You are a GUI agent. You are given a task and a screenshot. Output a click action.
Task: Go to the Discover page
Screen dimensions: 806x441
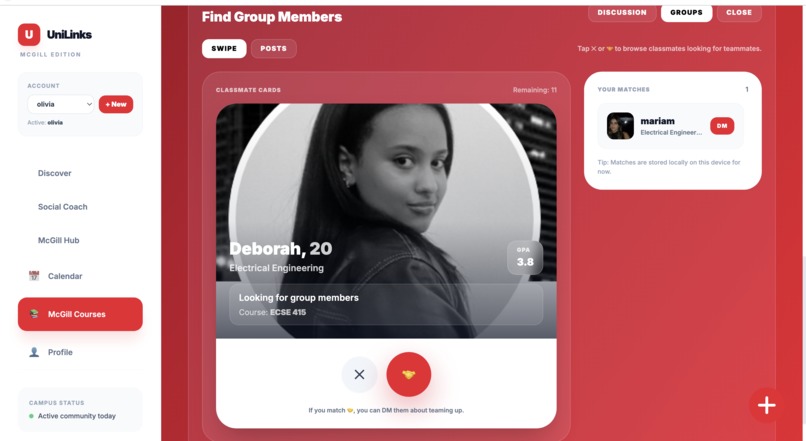coord(54,173)
